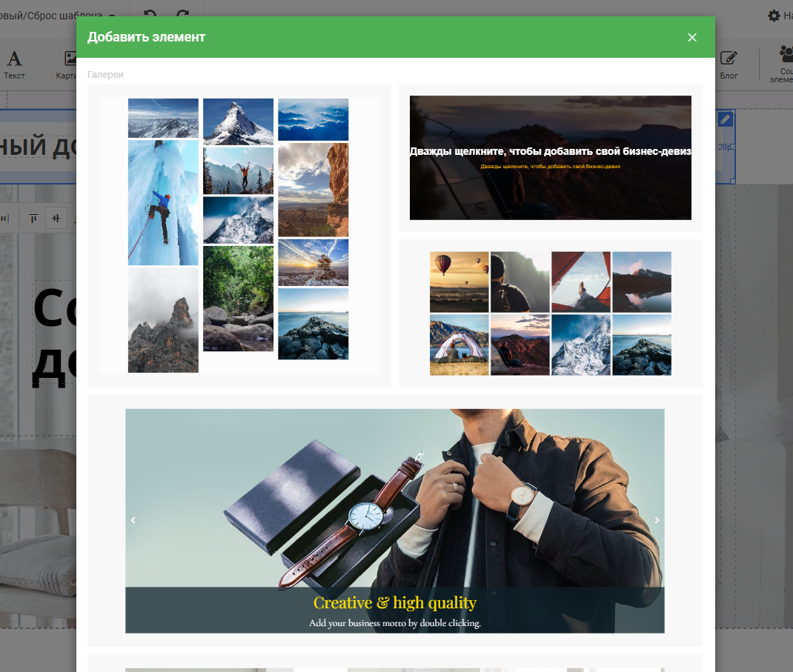
Task: Choose the masonry mountain gallery template
Action: pyautogui.click(x=239, y=235)
